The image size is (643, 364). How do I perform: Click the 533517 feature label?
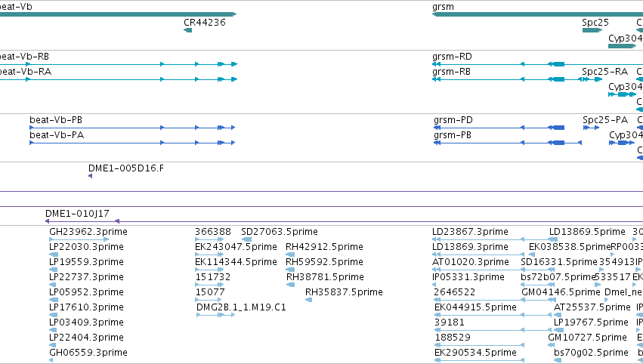pos(612,277)
